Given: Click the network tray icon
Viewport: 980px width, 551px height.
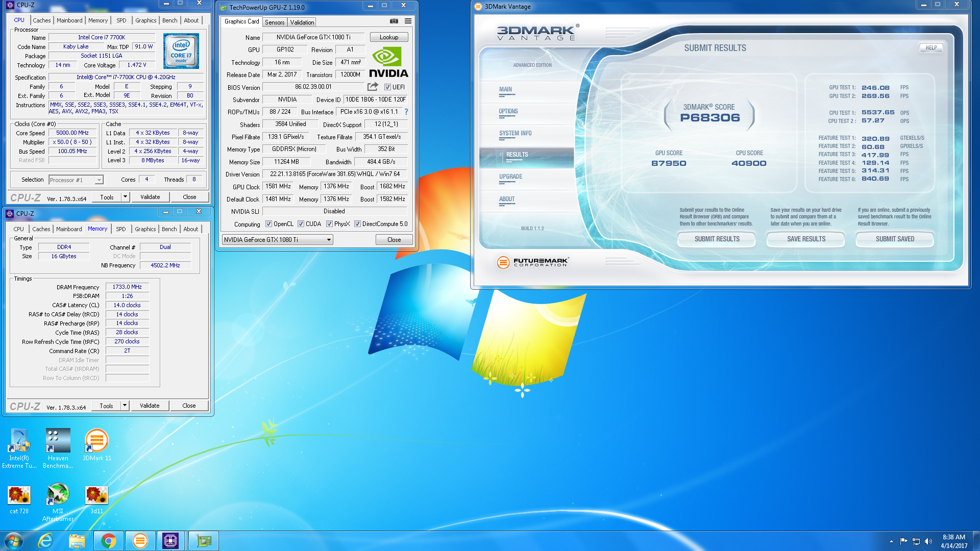Looking at the screenshot, I should click(x=916, y=541).
